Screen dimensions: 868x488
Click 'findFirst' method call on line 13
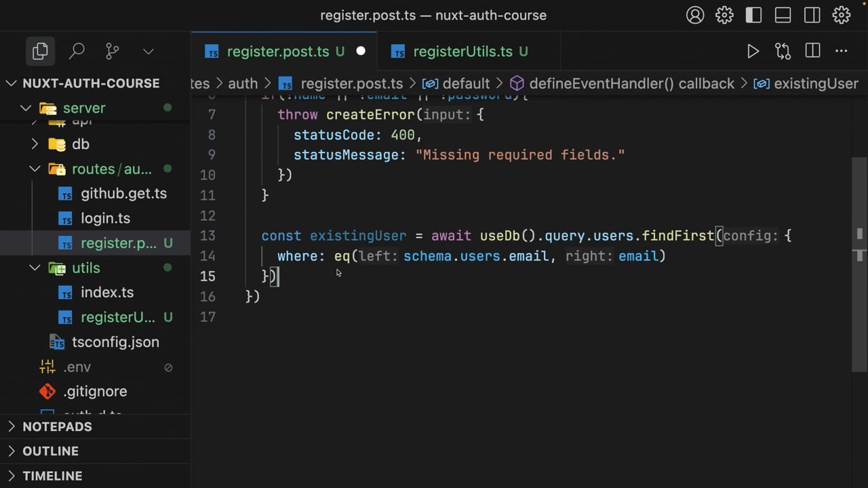678,235
